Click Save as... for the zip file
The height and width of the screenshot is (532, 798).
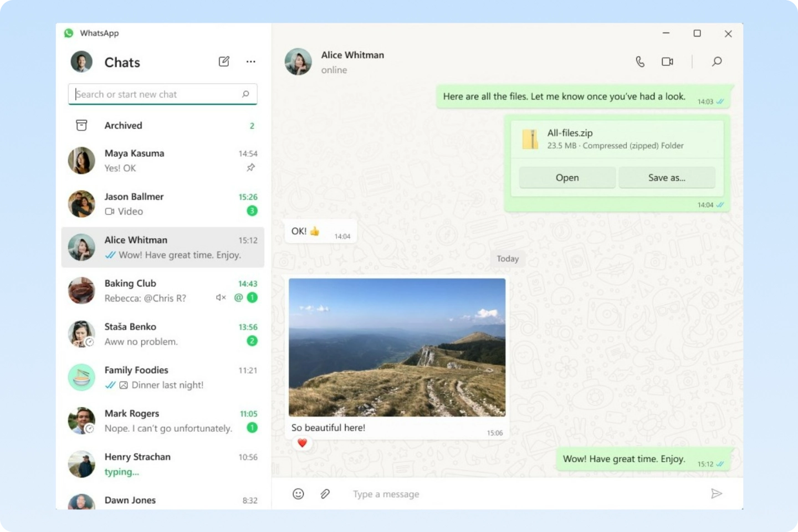pos(667,178)
